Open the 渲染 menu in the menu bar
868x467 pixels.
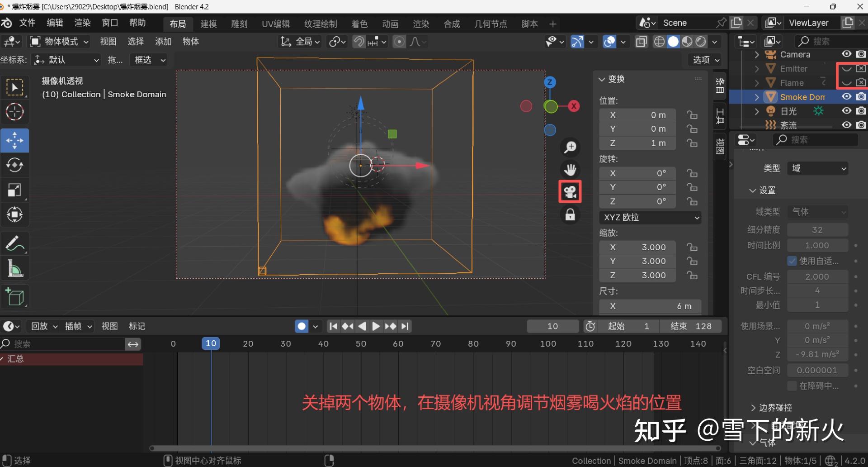coord(82,24)
